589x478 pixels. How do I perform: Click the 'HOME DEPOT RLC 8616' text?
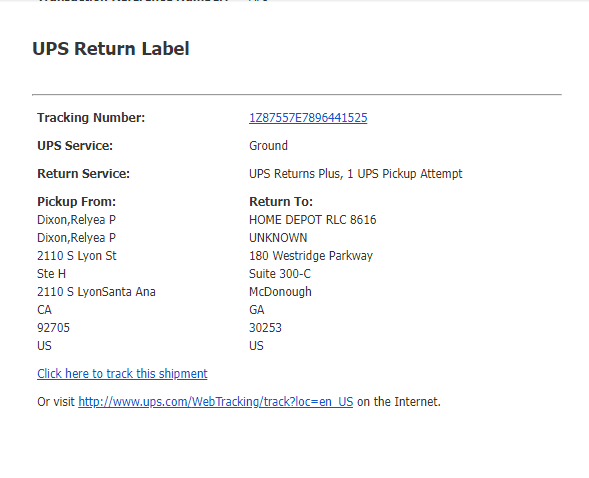click(313, 220)
